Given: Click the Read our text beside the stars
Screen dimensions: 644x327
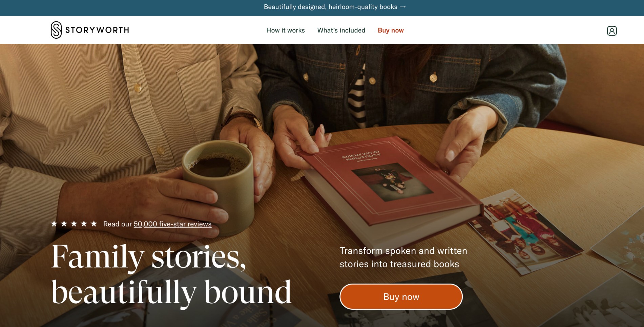Looking at the screenshot, I should coord(117,224).
